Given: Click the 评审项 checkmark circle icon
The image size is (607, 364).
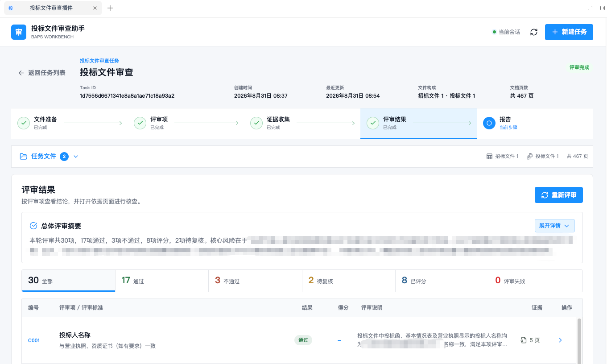Looking at the screenshot, I should pyautogui.click(x=140, y=123).
